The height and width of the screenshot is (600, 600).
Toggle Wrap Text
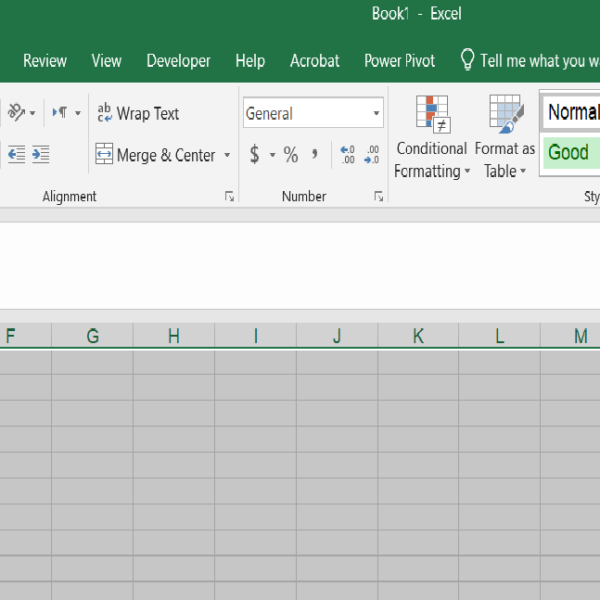click(138, 113)
